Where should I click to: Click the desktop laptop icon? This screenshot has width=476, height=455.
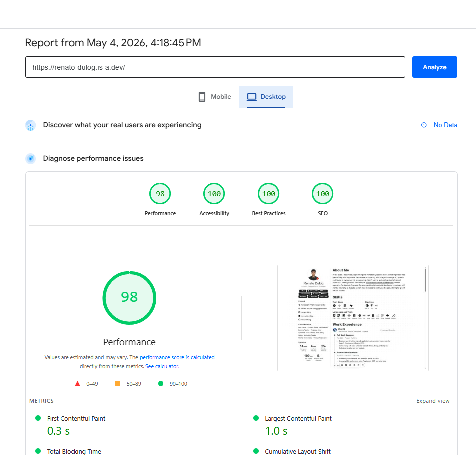pyautogui.click(x=252, y=97)
